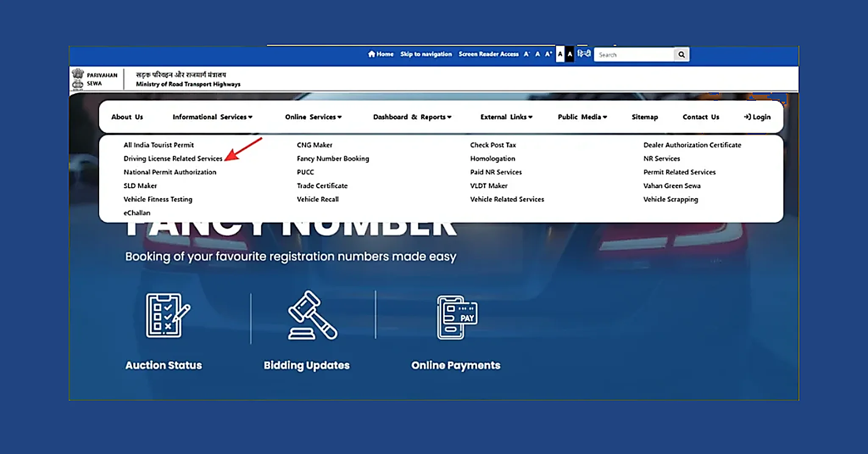Decrease font size with A- icon
This screenshot has width=868, height=454.
526,54
